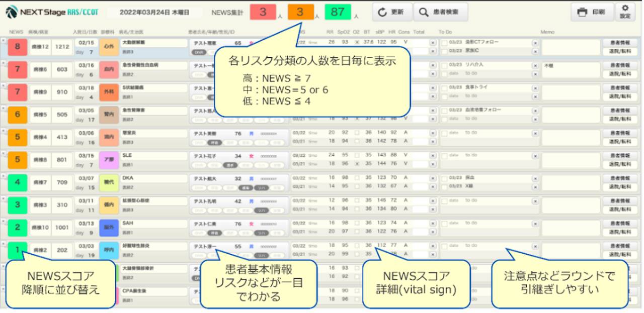
Task: Delete the 家族IC to-do with its x icon
Action: pyautogui.click(x=535, y=51)
